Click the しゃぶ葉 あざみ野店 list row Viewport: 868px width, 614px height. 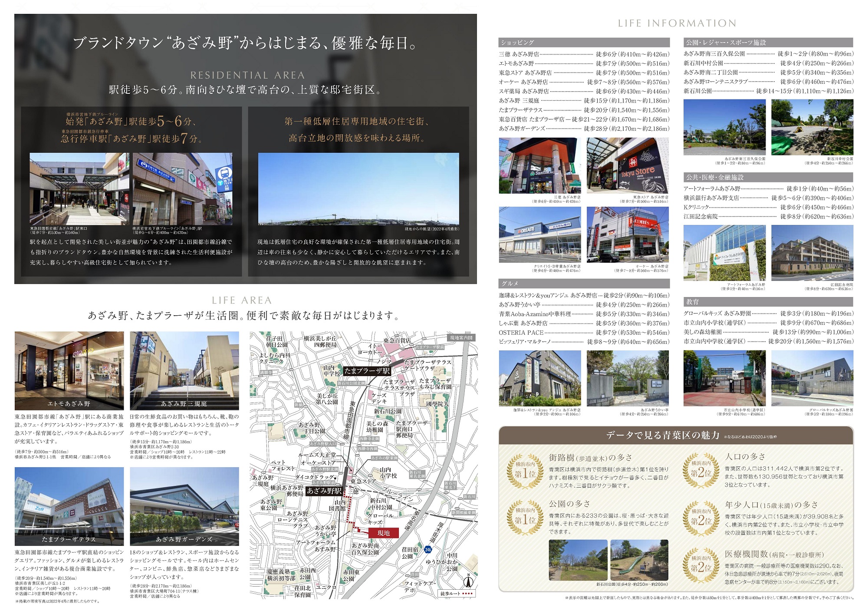pos(584,323)
